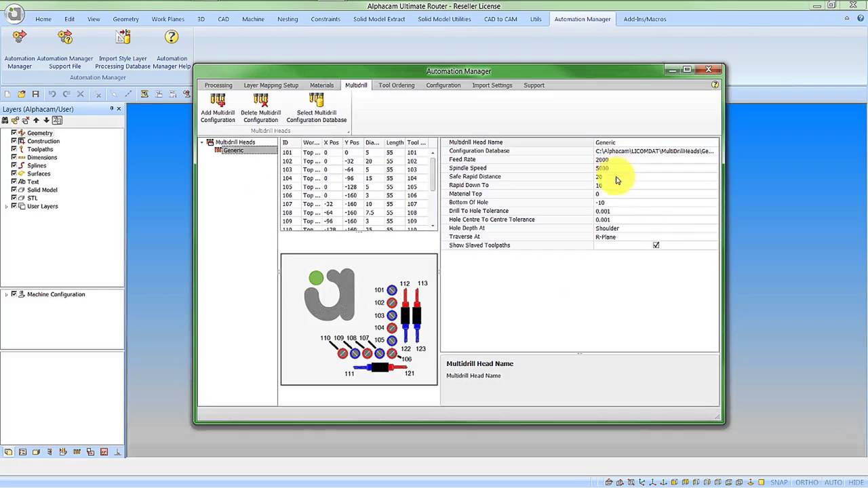Click the Delete Multidrill Configuration icon
The width and height of the screenshot is (868, 488).
click(x=261, y=100)
